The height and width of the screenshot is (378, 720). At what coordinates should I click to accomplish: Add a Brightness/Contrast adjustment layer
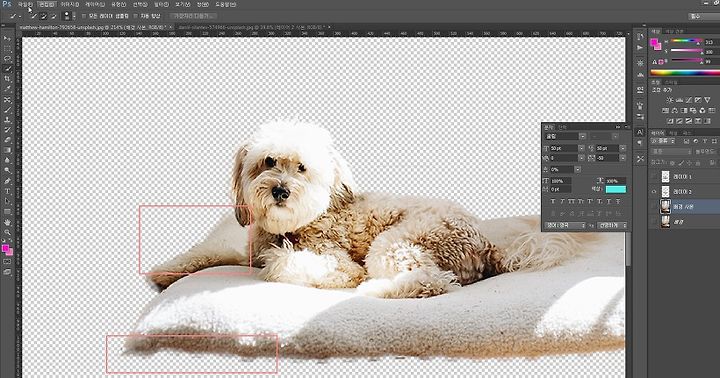pyautogui.click(x=669, y=100)
